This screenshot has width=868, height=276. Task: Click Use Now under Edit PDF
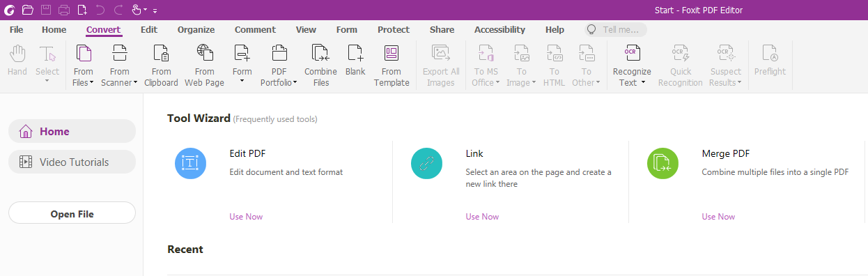coord(246,217)
